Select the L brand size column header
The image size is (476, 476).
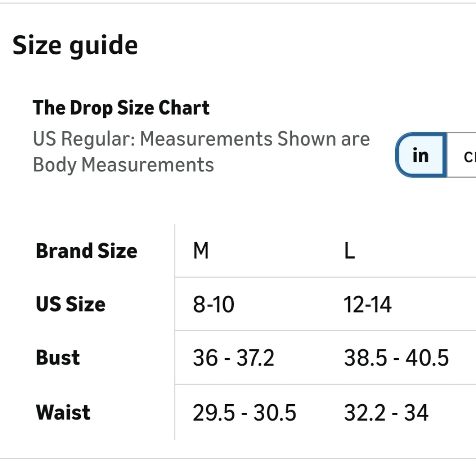click(349, 251)
